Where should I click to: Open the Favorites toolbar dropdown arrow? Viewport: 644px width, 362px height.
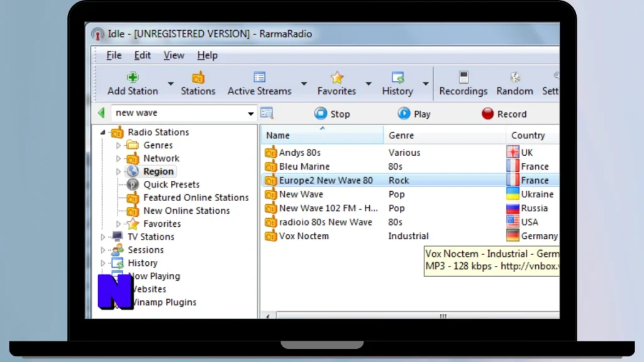pos(369,84)
